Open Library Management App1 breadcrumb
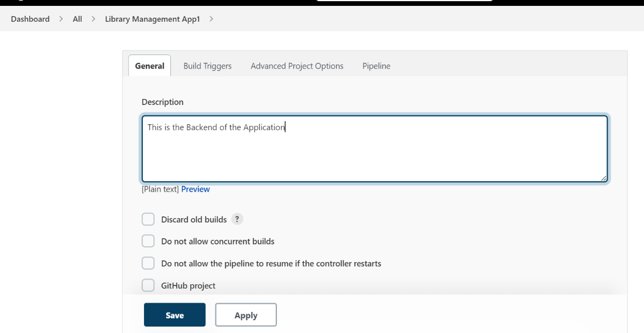Screen dimensions: 644x333 (152, 19)
